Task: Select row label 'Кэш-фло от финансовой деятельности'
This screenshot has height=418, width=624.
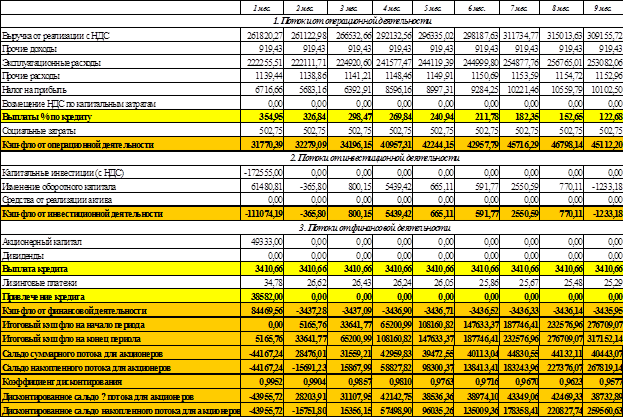Action: (x=74, y=311)
